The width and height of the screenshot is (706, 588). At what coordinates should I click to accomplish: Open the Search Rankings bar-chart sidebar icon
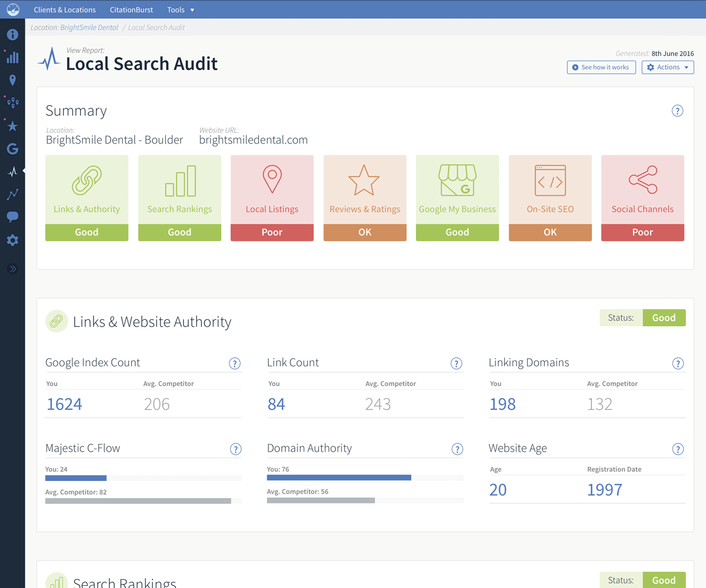coord(12,57)
